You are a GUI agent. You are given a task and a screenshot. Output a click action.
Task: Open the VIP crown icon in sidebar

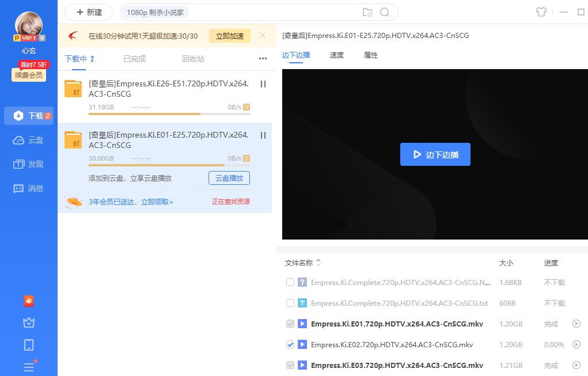pyautogui.click(x=29, y=323)
